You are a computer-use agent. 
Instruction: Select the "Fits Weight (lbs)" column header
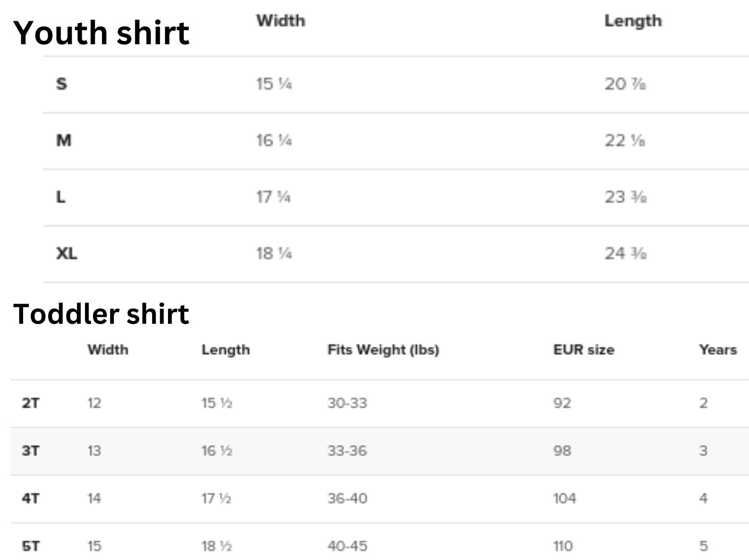click(383, 350)
